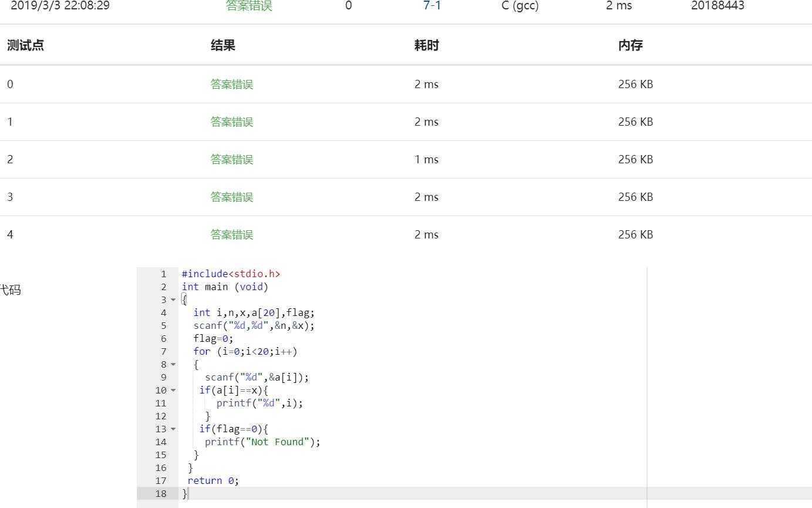812x508 pixels.
Task: Click the for (i=0;i<20;i++) line
Action: pyautogui.click(x=245, y=351)
